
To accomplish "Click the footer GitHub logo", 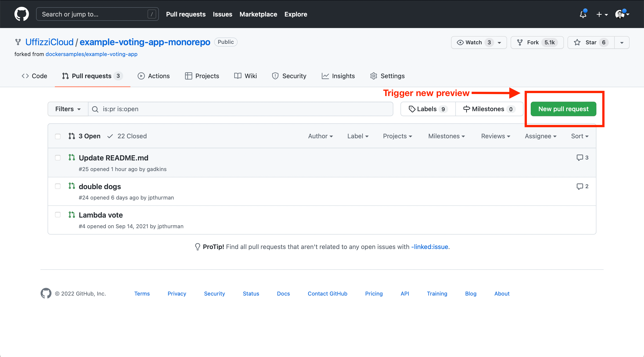I will 46,293.
